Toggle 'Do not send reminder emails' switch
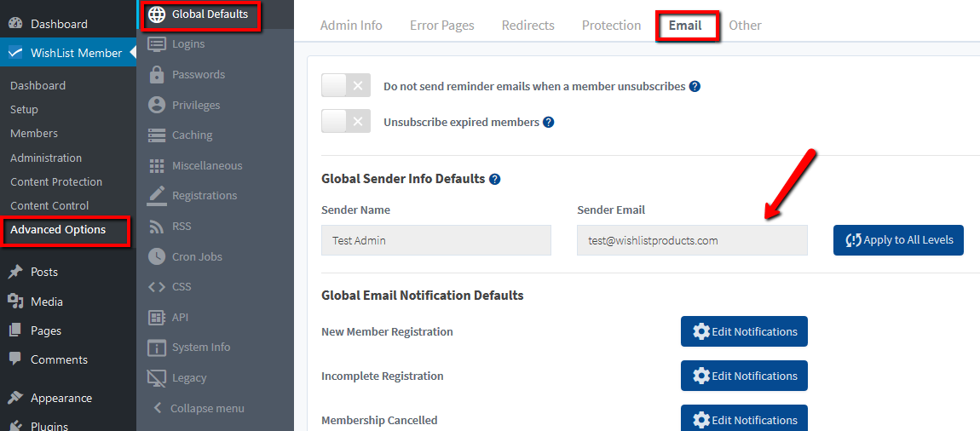 346,85
